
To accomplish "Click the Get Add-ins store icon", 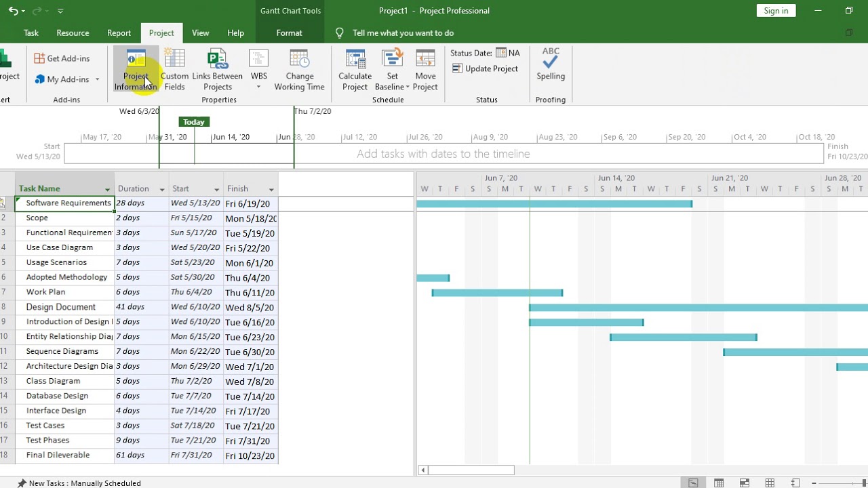I will pos(39,58).
